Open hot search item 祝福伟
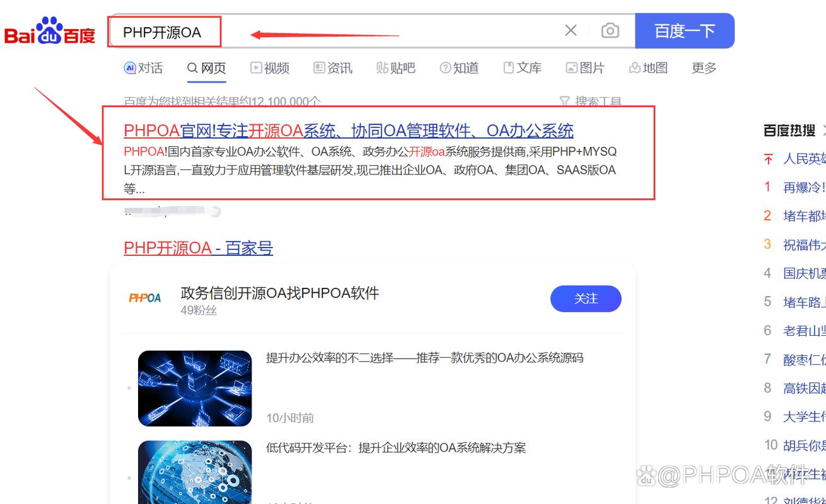Image resolution: width=826 pixels, height=504 pixels. pos(804,244)
